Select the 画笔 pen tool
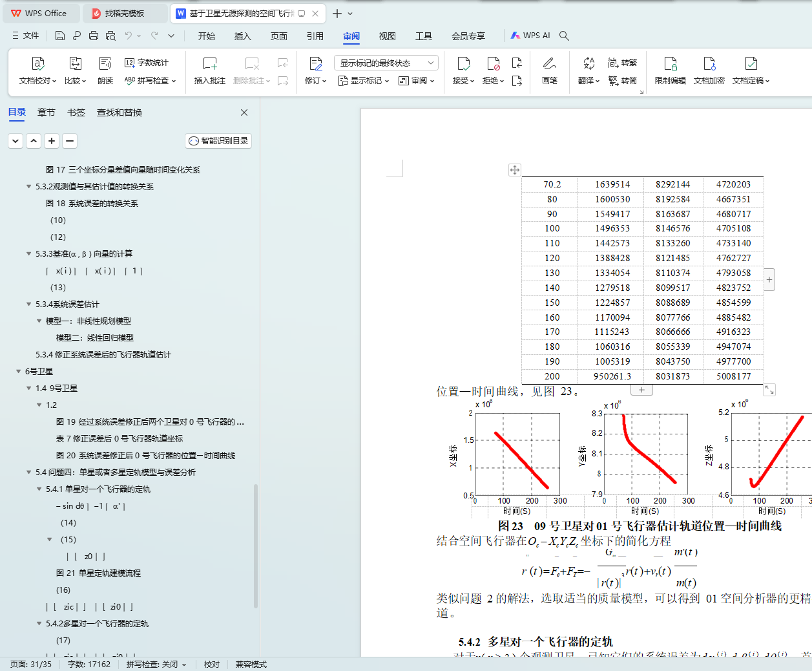Screen dimensions: 812x671 click(550, 63)
